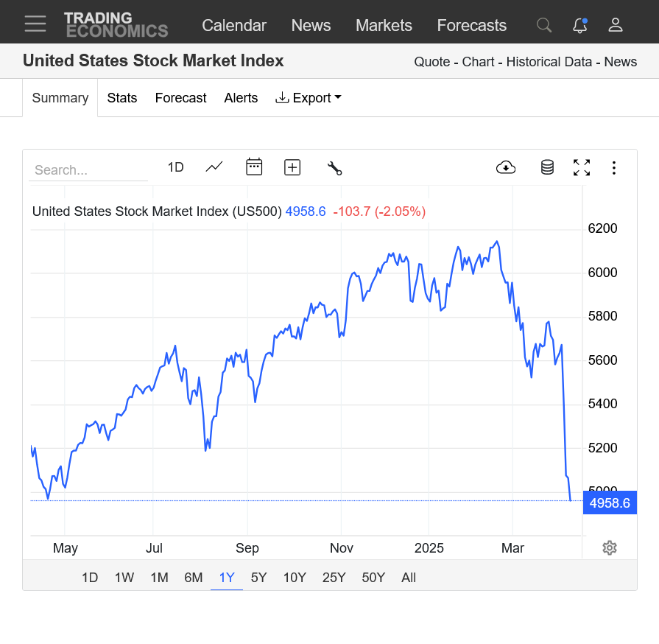659x644 pixels.
Task: Open the Historical Data link
Action: 551,62
